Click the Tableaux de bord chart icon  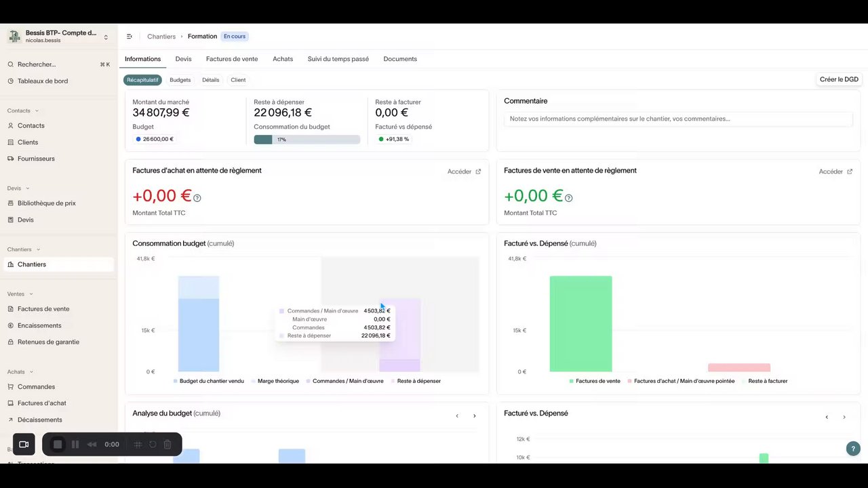(11, 81)
